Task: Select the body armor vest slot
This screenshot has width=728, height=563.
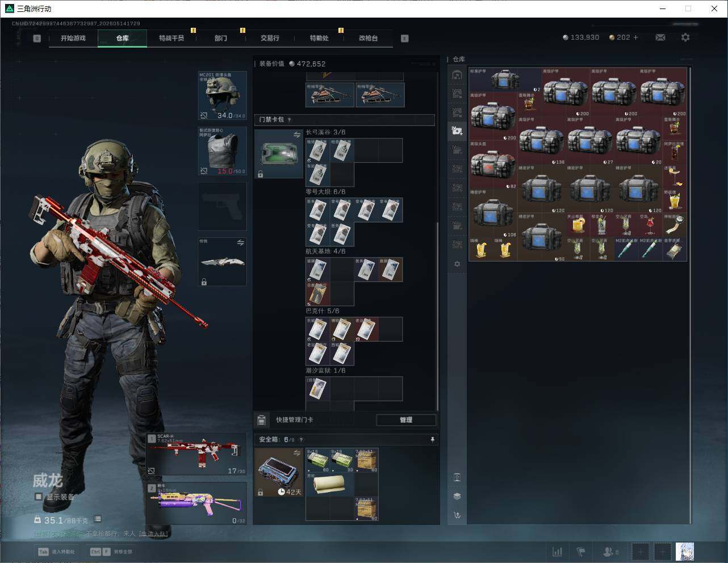Action: pos(222,151)
